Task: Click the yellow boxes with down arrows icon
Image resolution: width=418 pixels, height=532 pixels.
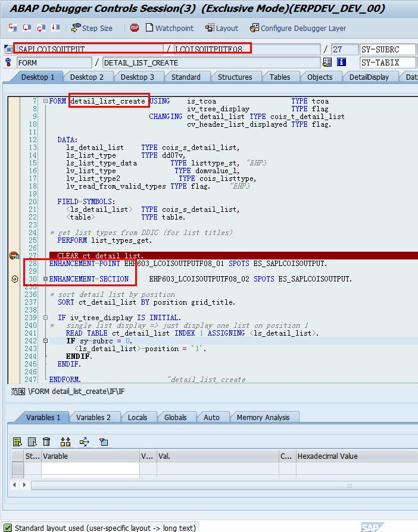Action: [x=65, y=442]
